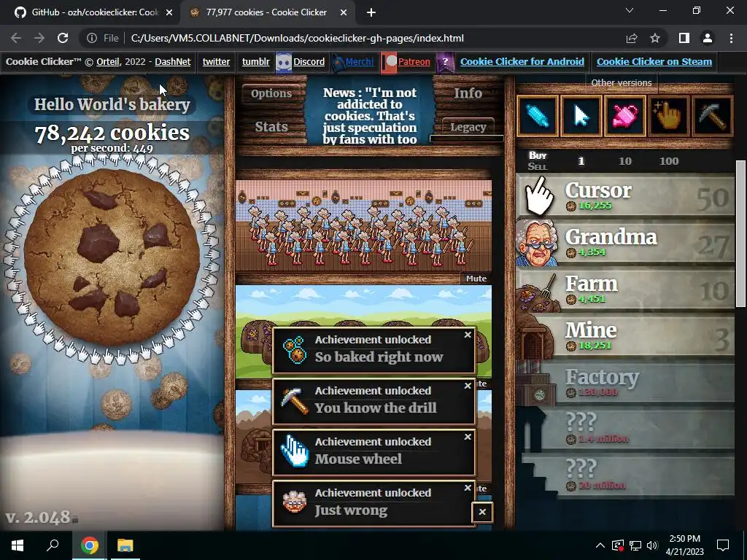
Task: Reload the page
Action: (63, 38)
